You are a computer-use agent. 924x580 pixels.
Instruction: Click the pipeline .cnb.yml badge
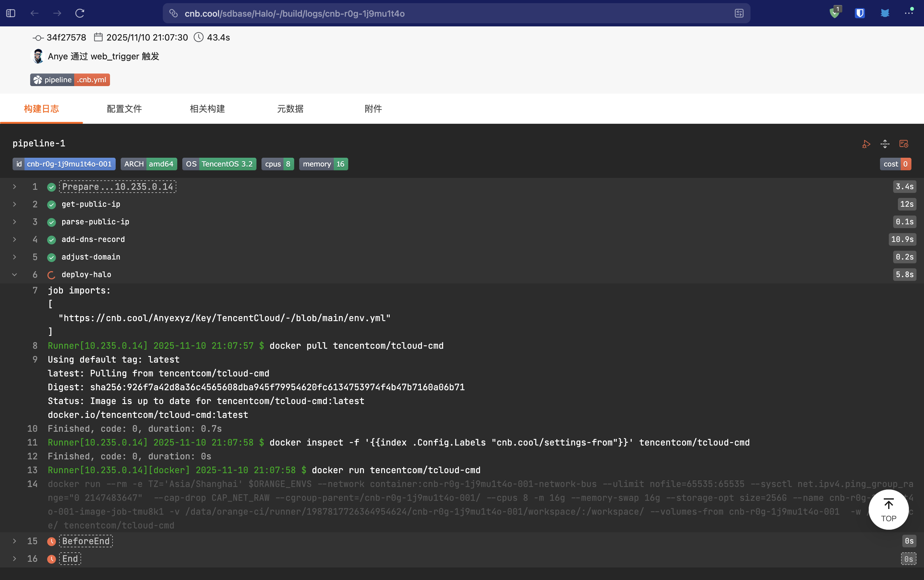pos(70,80)
